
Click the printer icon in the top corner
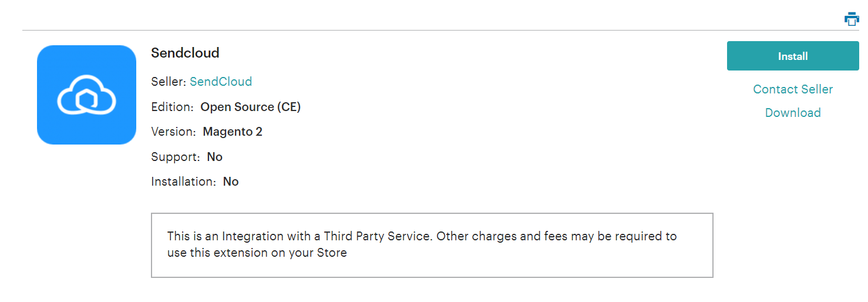852,19
